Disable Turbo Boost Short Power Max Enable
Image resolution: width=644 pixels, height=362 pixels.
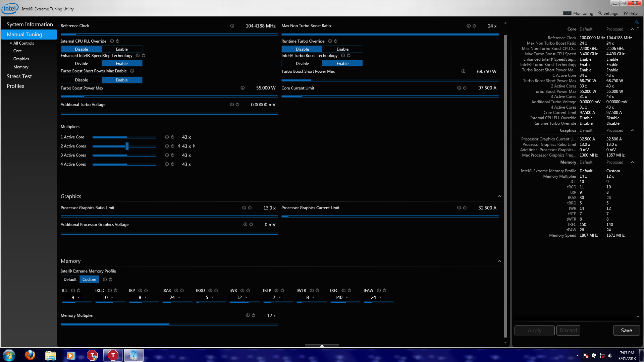pos(81,80)
